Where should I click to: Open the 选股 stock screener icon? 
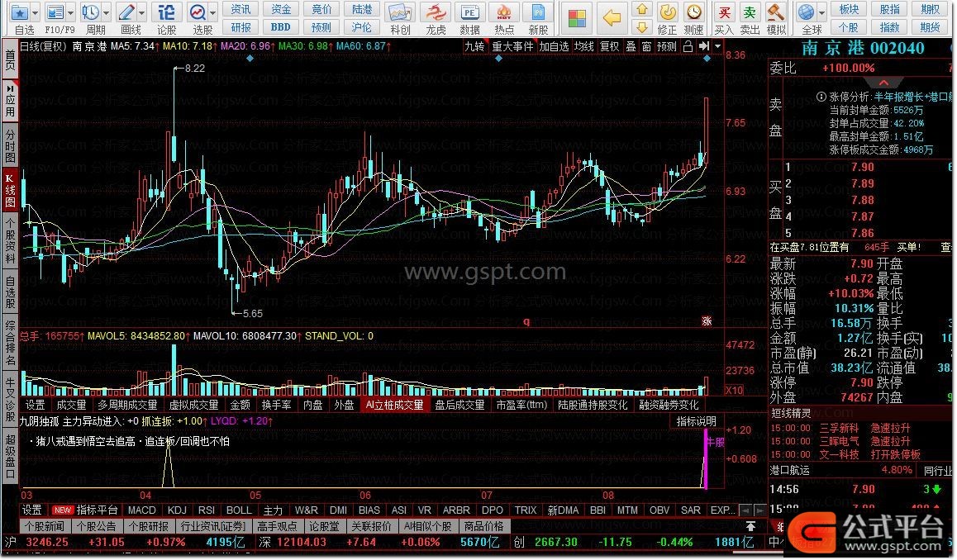click(x=198, y=12)
